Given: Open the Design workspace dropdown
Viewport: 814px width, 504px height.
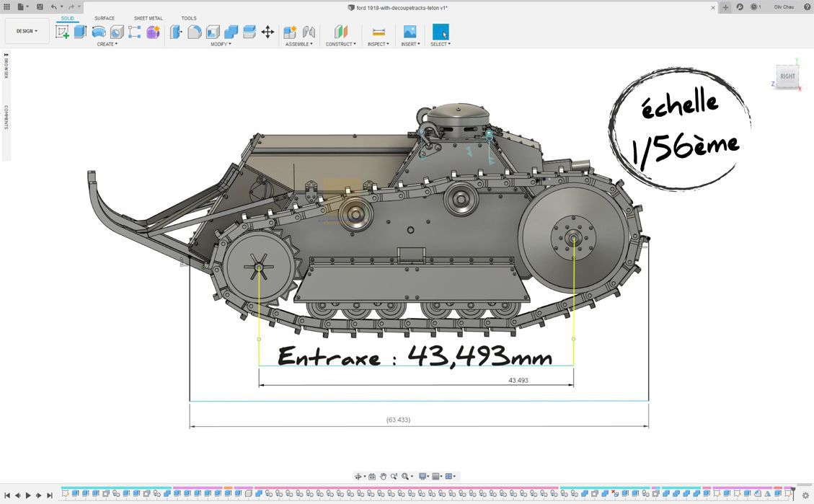Looking at the screenshot, I should tap(27, 31).
